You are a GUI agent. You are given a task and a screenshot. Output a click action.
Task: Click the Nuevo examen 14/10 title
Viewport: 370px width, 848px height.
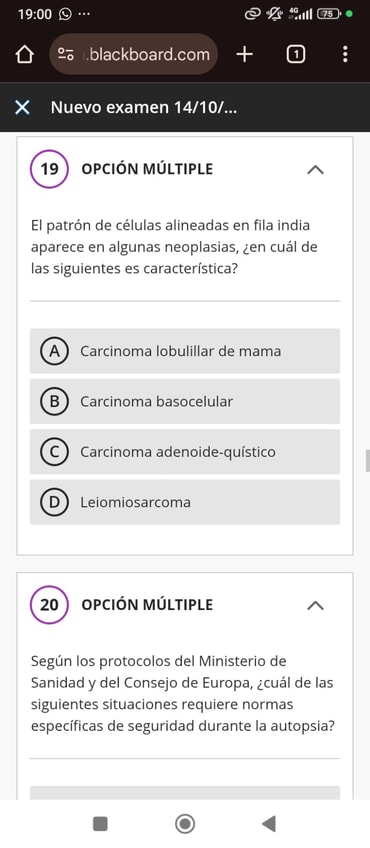coord(144,108)
